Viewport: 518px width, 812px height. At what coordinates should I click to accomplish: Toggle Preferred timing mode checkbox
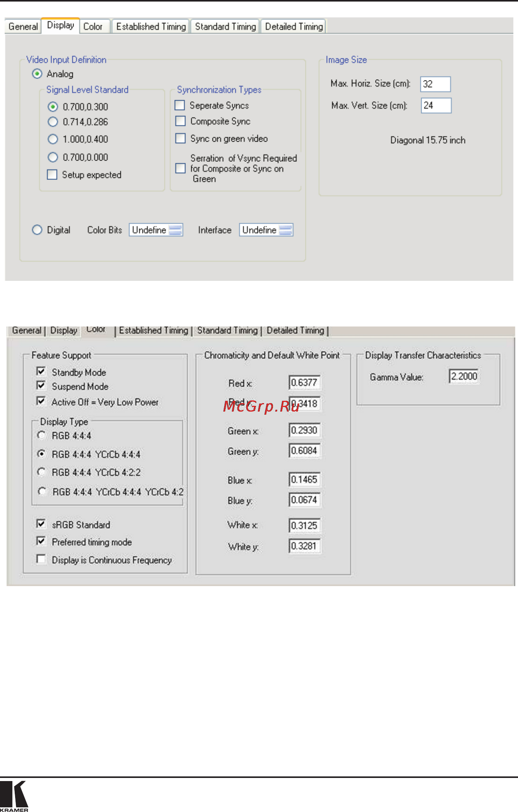(x=41, y=541)
